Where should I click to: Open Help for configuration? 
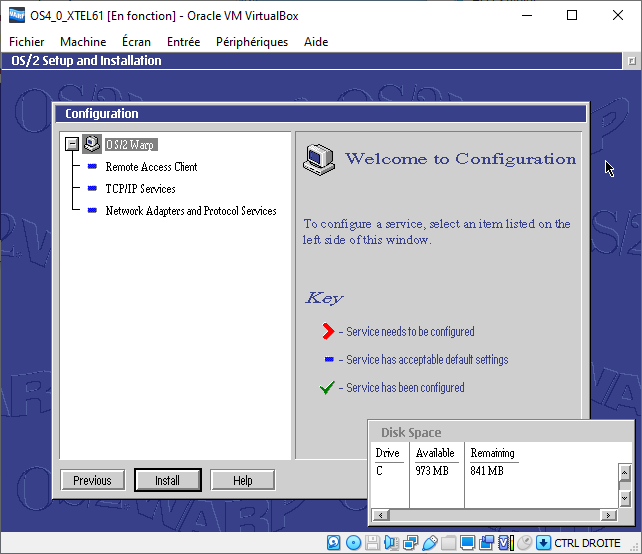coord(242,480)
